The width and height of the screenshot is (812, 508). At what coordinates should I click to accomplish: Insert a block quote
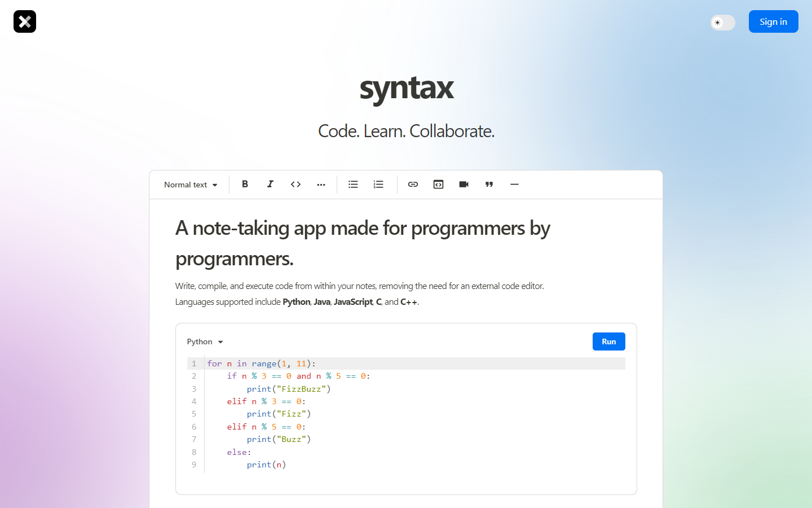coord(489,184)
